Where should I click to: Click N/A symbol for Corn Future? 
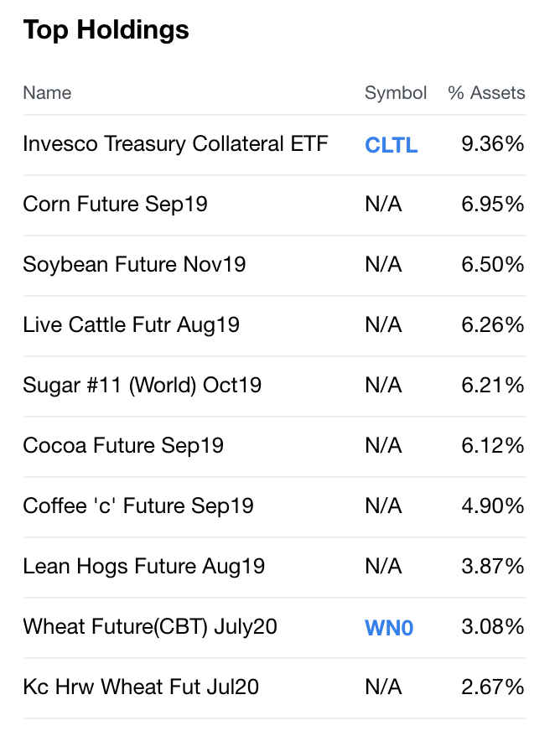pos(383,205)
